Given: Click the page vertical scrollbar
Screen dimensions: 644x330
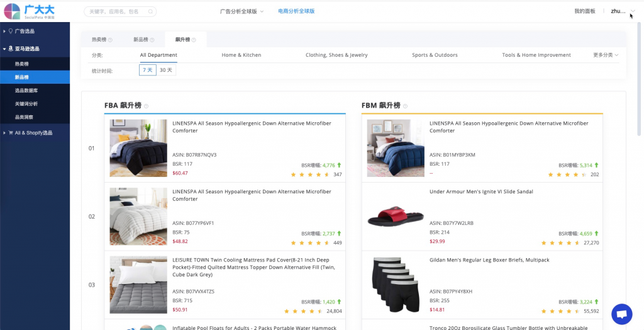Looking at the screenshot, I should click(x=639, y=78).
